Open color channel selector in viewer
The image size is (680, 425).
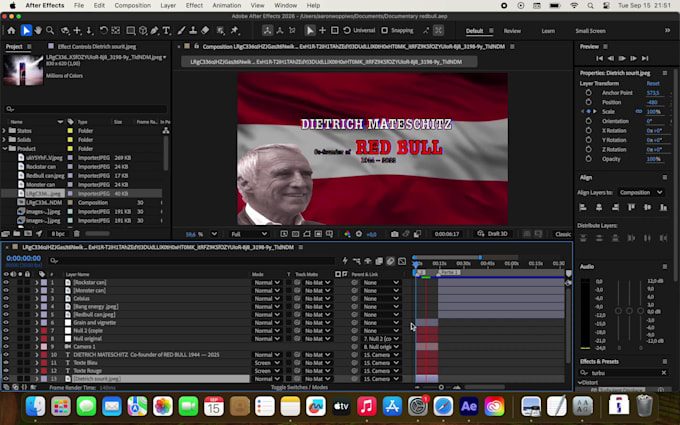pos(347,234)
